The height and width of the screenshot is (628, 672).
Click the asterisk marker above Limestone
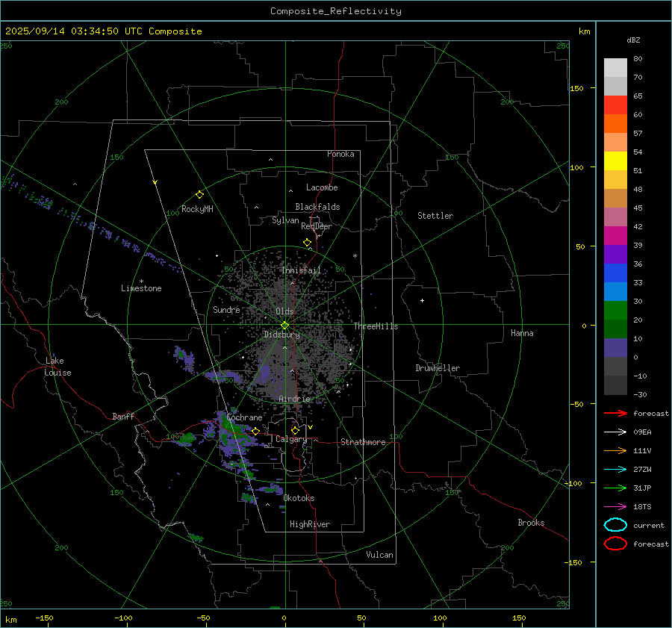click(x=141, y=282)
